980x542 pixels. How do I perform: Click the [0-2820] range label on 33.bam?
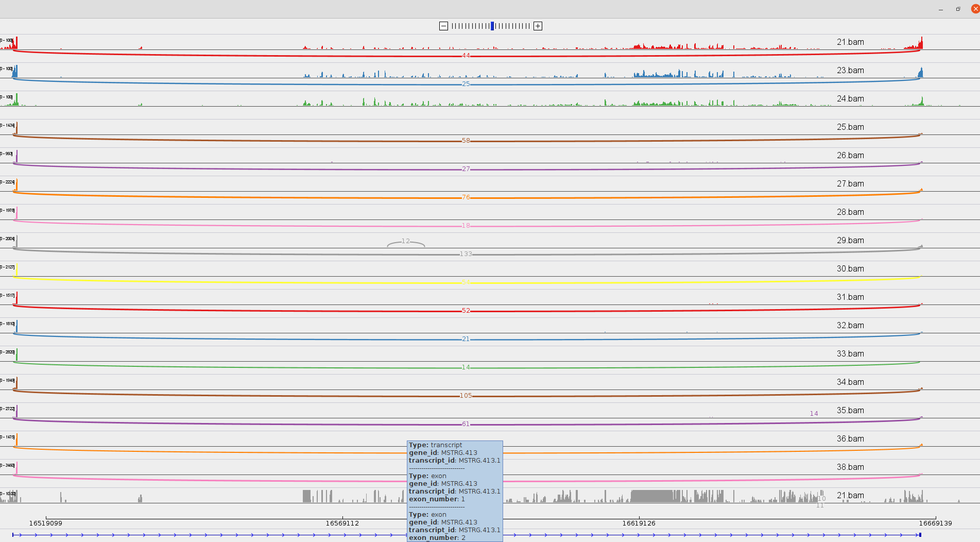point(8,352)
